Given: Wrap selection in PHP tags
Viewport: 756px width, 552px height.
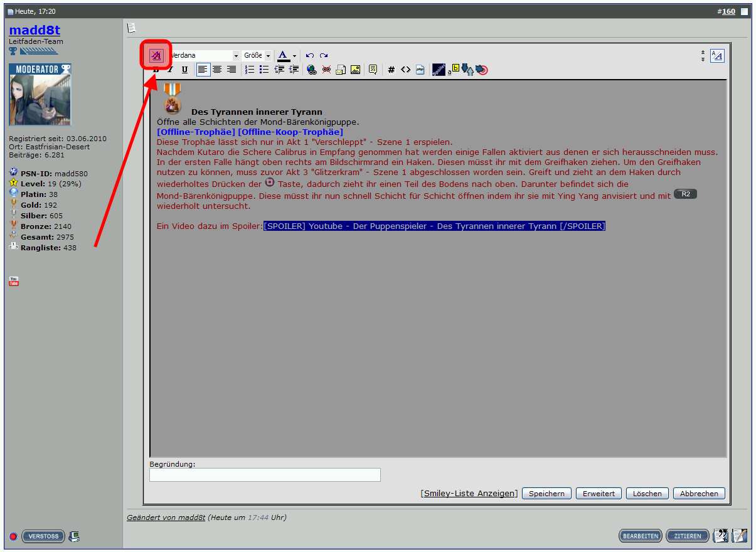Looking at the screenshot, I should tap(420, 70).
